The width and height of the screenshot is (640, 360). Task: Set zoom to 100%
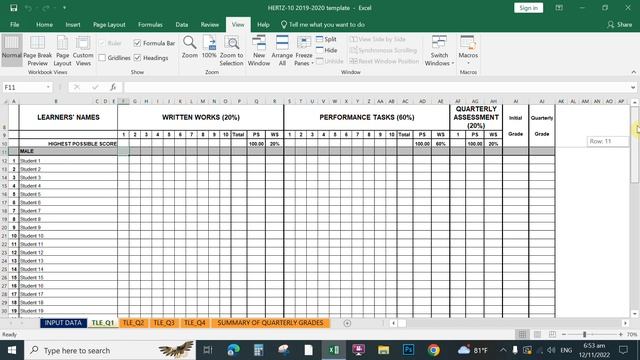(x=209, y=47)
